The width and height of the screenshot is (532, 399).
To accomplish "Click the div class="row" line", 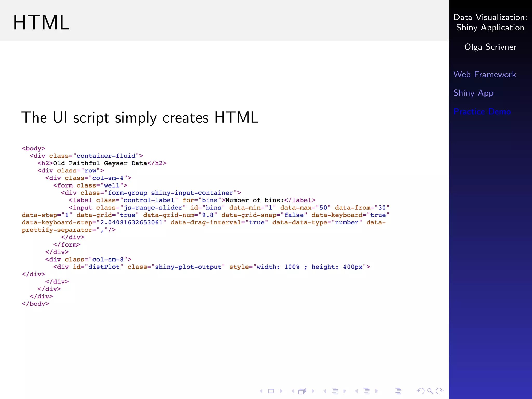I will tap(71, 171).
